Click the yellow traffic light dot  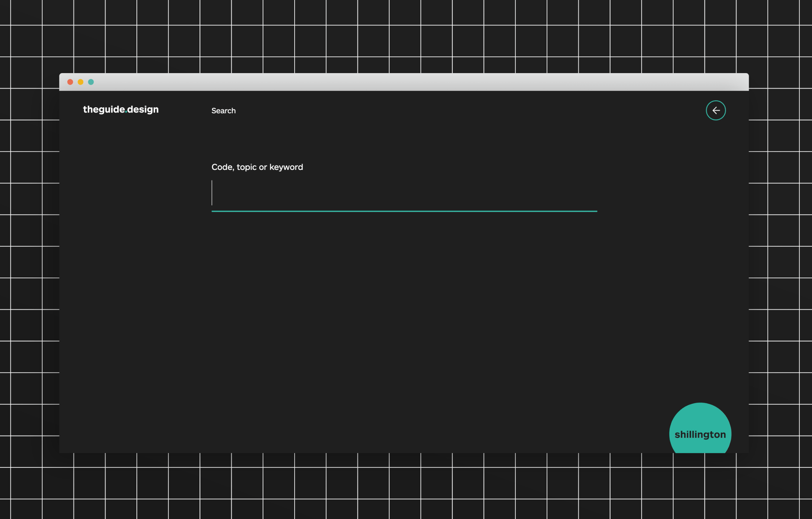(80, 82)
